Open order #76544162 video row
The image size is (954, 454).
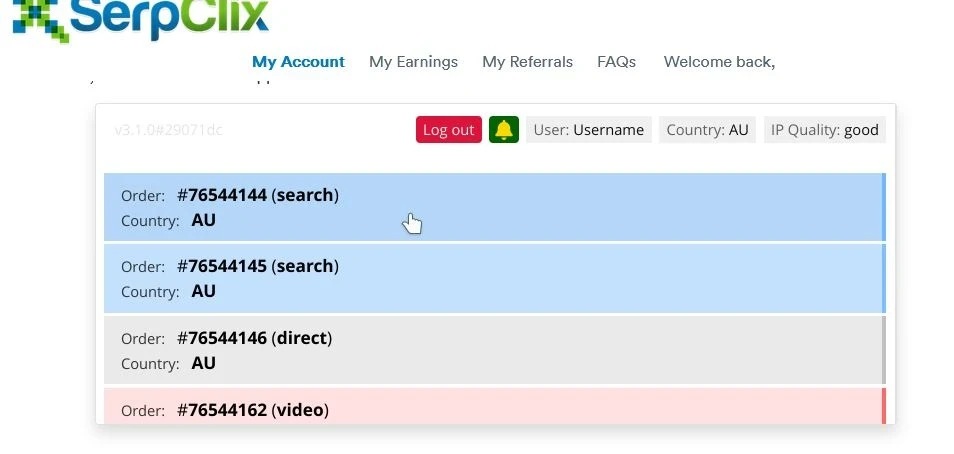495,406
